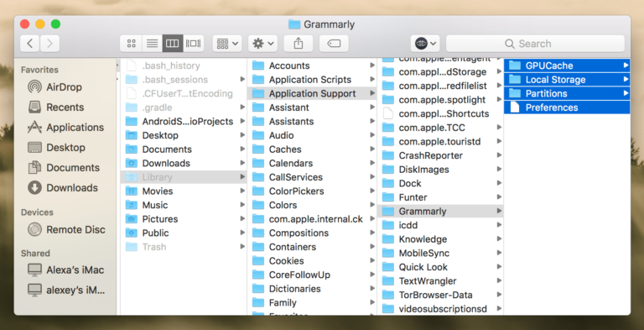This screenshot has width=644, height=330.
Task: Select the .gradle folder
Action: tap(183, 107)
